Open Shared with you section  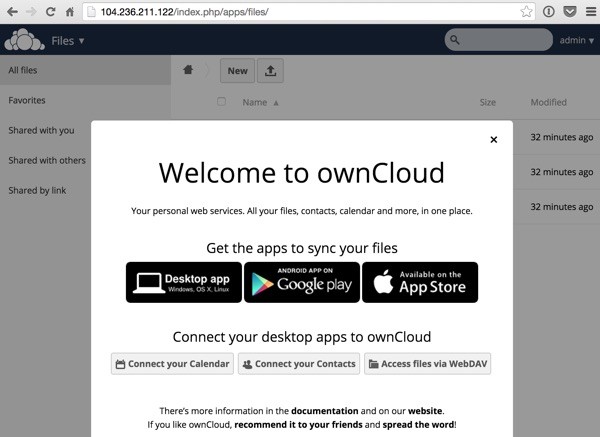point(41,130)
